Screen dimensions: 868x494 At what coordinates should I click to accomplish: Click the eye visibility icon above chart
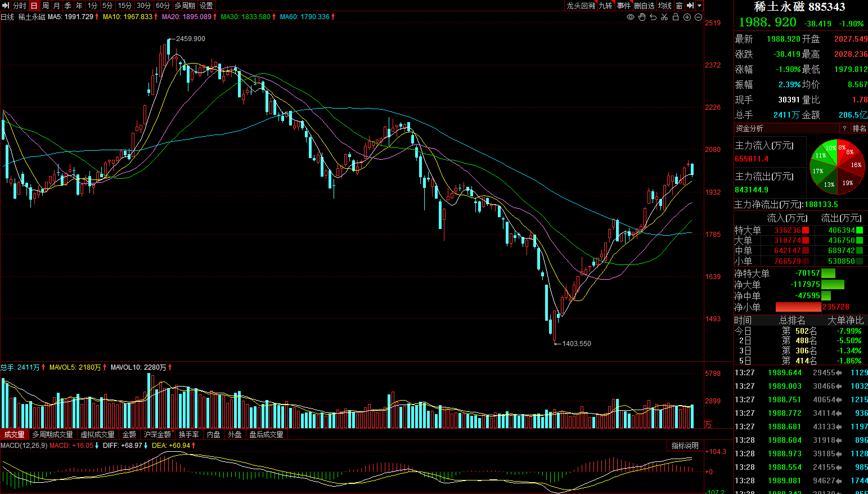(631, 17)
